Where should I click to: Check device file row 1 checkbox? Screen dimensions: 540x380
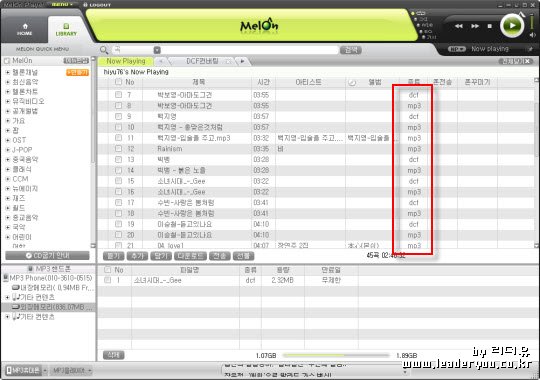pos(107,280)
